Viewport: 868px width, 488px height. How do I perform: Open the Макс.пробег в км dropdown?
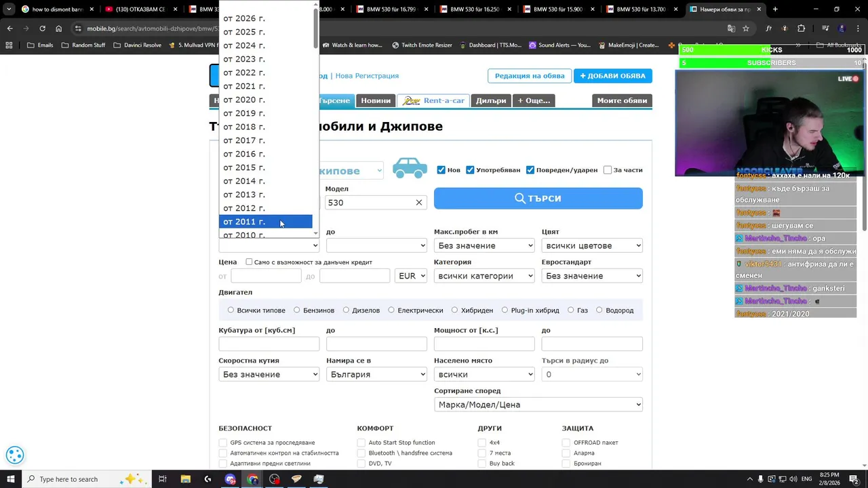click(x=484, y=245)
